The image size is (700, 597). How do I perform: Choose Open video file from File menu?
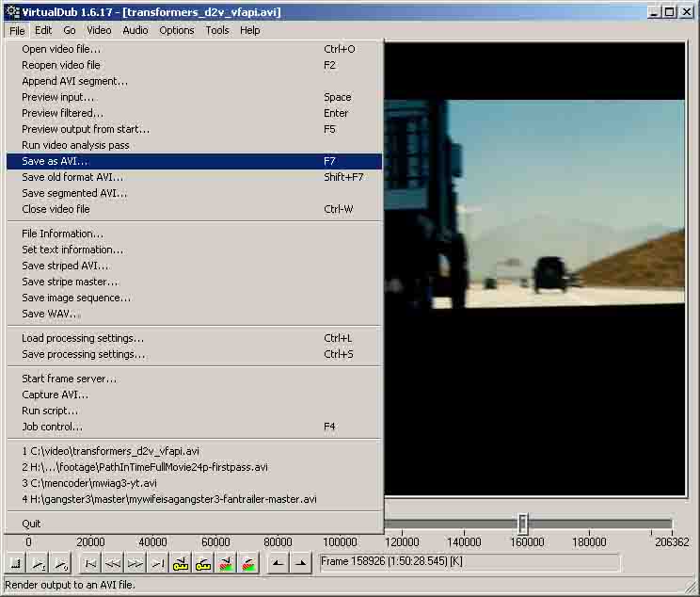[194, 49]
